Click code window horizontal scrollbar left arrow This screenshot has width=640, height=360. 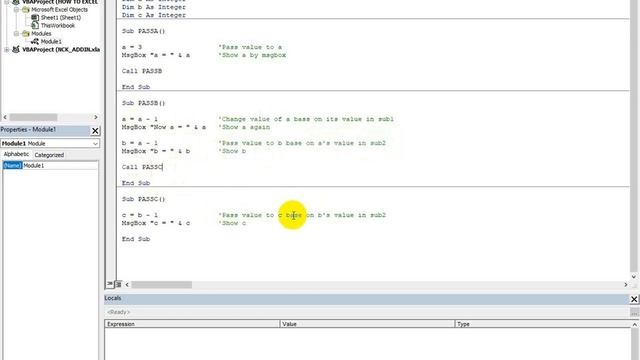[127, 284]
